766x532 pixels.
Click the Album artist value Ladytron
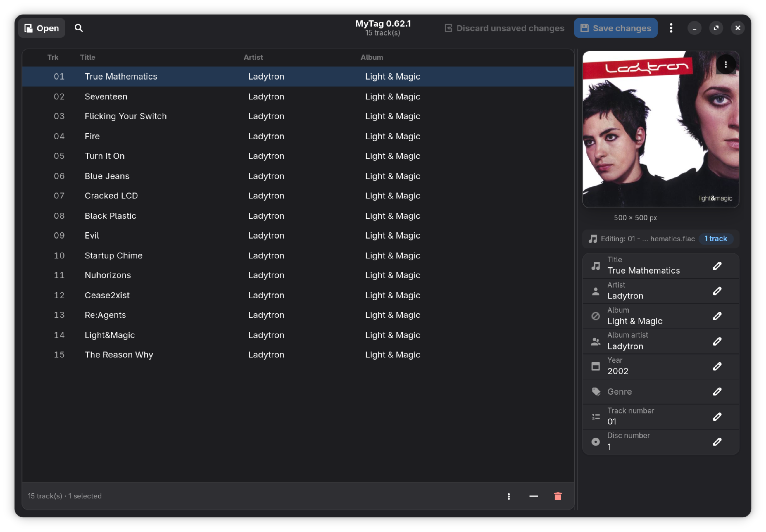(625, 346)
